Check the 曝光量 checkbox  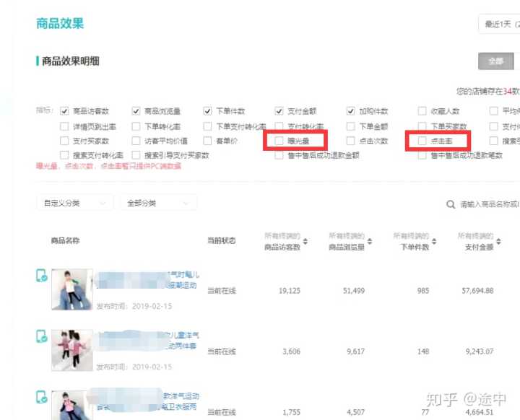[279, 141]
